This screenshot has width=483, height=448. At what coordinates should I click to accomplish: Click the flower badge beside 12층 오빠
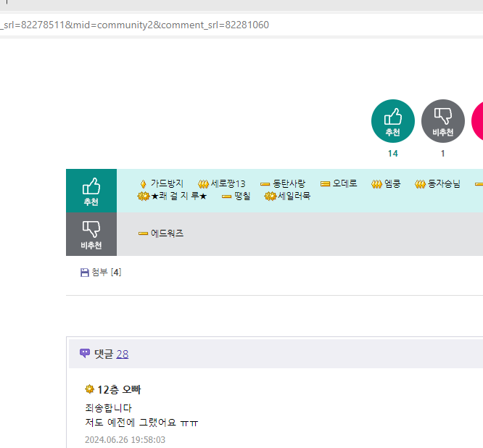coord(89,389)
